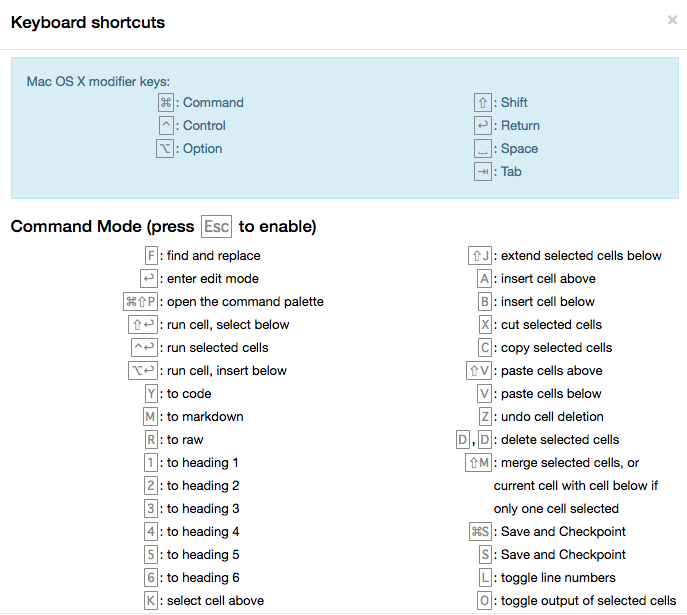Click the 'extend selected cells below' text
687x615 pixels.
[x=581, y=255]
